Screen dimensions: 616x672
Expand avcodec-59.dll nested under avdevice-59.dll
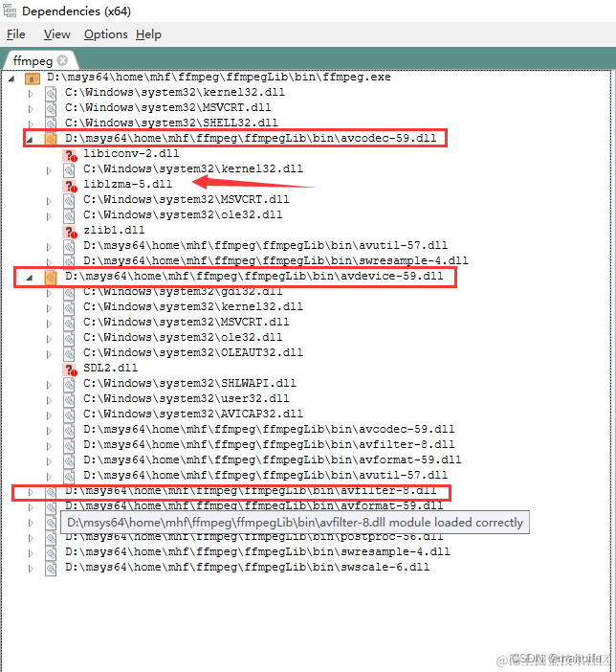[49, 431]
